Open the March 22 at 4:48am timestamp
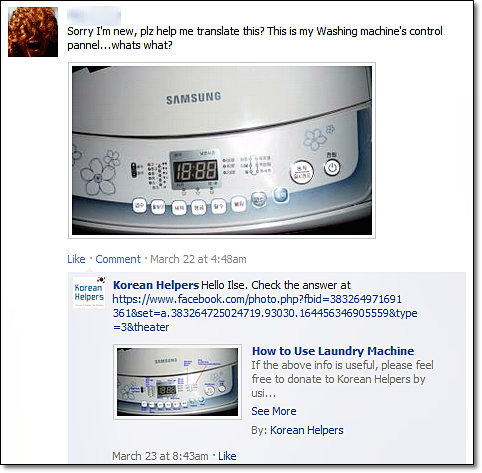 click(198, 259)
